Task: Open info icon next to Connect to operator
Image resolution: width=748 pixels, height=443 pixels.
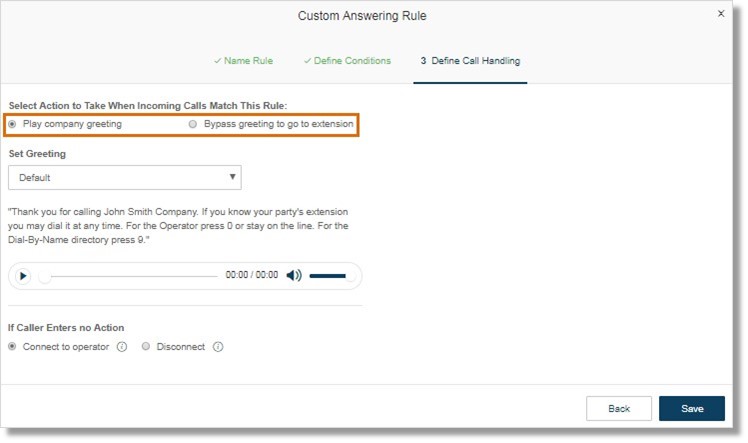Action: click(x=122, y=347)
